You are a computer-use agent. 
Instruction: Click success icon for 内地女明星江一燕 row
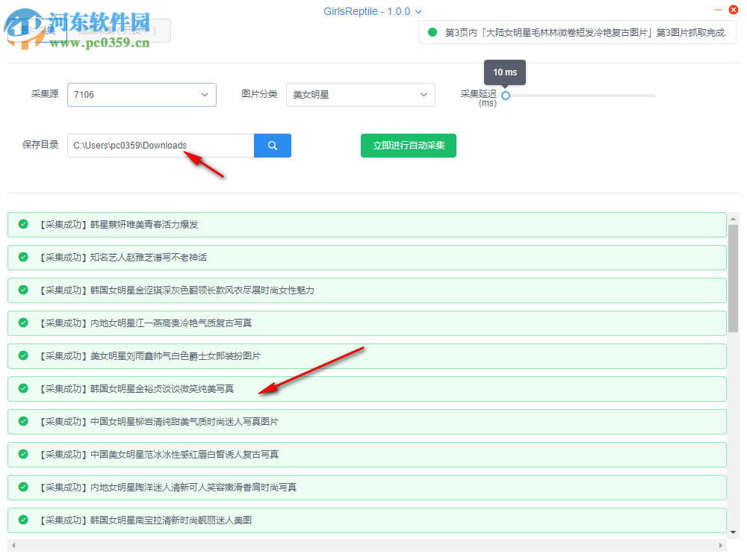[x=23, y=323]
